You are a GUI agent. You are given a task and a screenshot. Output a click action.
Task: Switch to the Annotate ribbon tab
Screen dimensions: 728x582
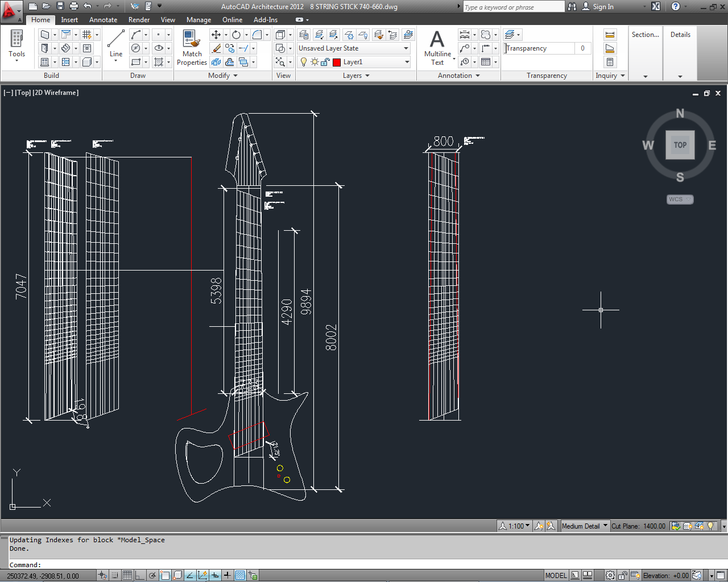pos(103,20)
